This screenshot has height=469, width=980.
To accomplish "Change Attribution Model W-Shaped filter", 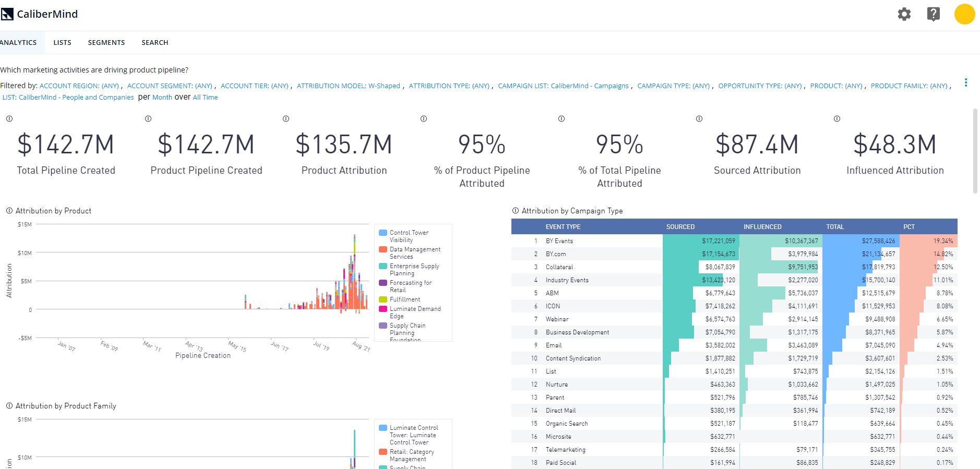I will (349, 86).
